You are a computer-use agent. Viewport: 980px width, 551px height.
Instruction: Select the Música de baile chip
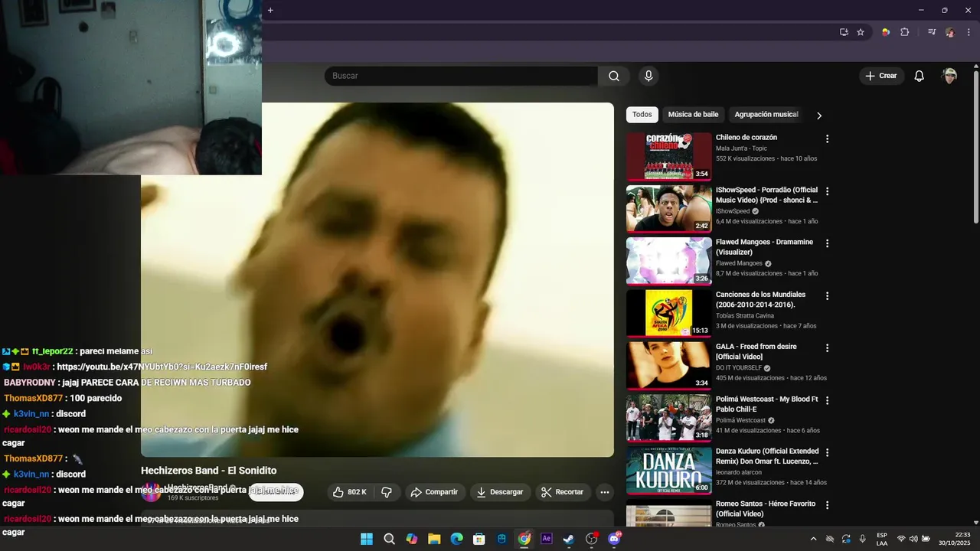(x=693, y=115)
